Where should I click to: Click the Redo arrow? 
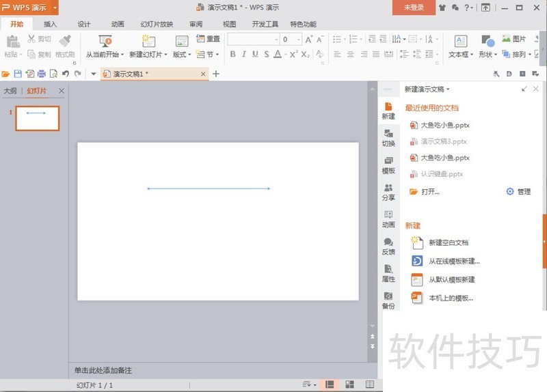pos(78,74)
